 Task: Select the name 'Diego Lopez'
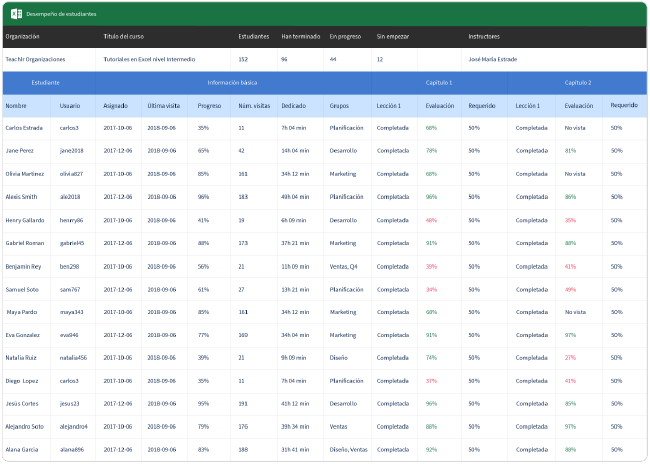click(22, 381)
